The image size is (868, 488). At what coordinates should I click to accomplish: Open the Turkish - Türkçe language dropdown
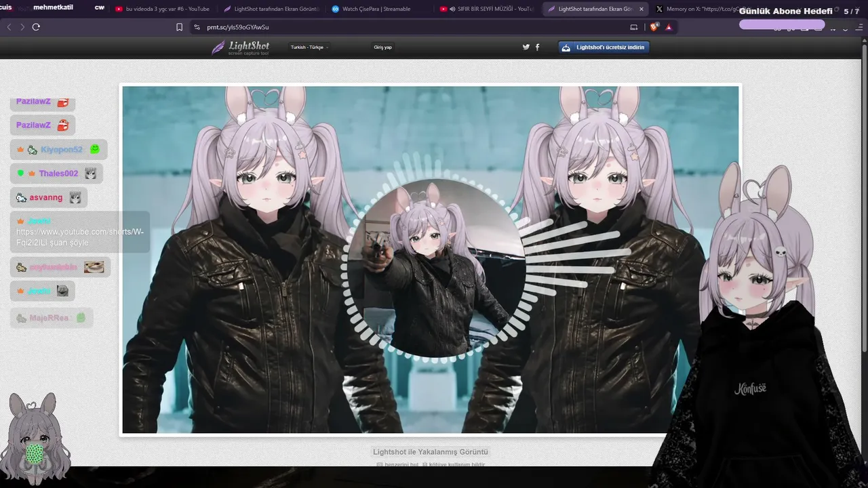309,47
